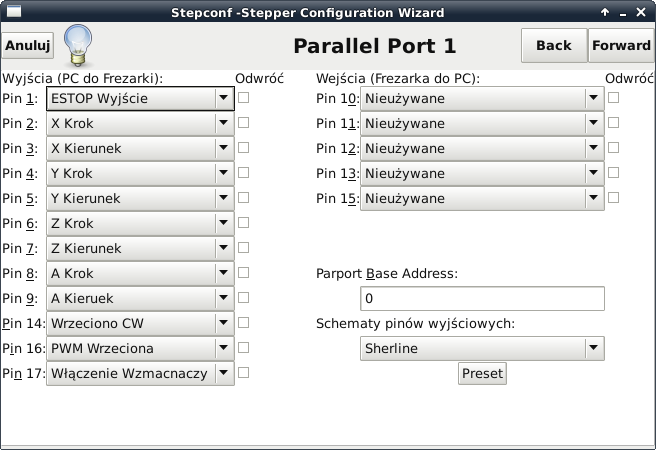Expand the Pin 2 X Krok dropdown

[x=140, y=123]
